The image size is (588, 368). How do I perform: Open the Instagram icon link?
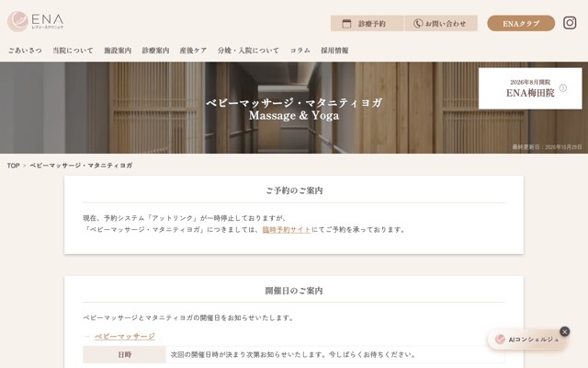point(570,23)
